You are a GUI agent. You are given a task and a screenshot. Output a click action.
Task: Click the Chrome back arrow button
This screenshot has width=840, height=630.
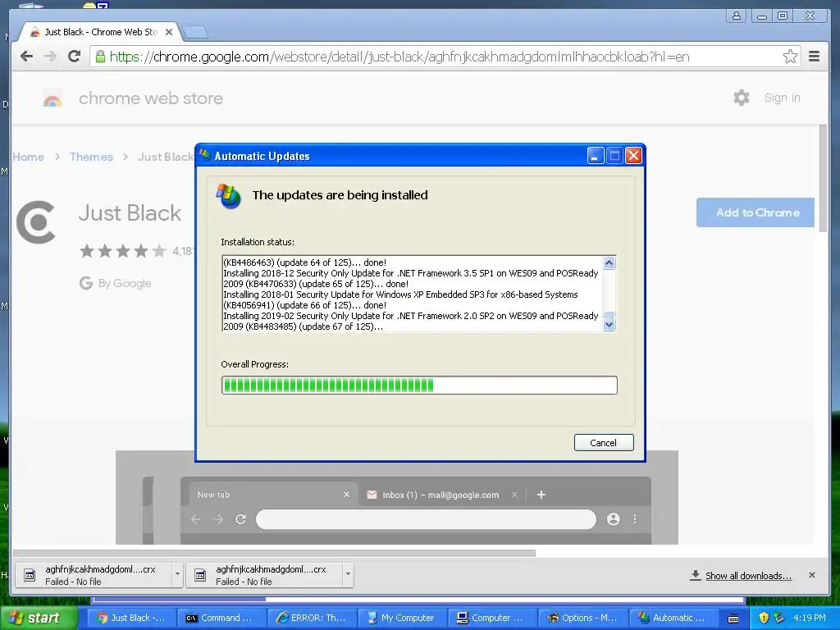(26, 57)
